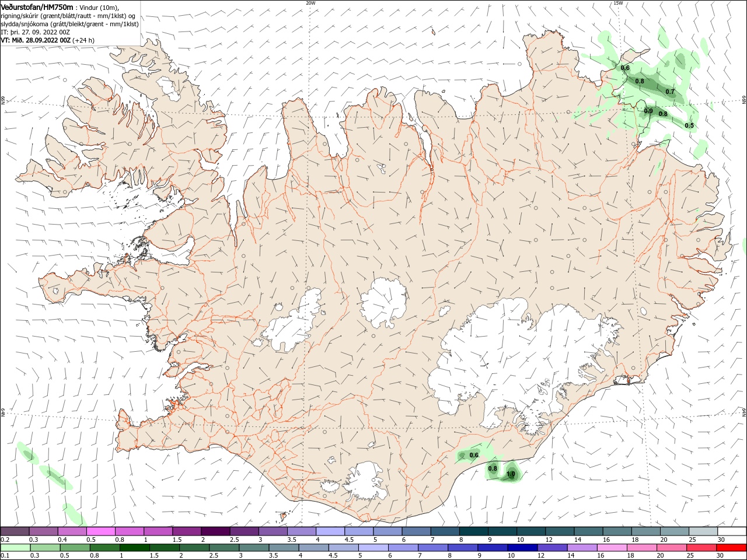This screenshot has width=747, height=560.
Task: Click the palest green 0.1 rain legend swatch
Action: click(15, 548)
